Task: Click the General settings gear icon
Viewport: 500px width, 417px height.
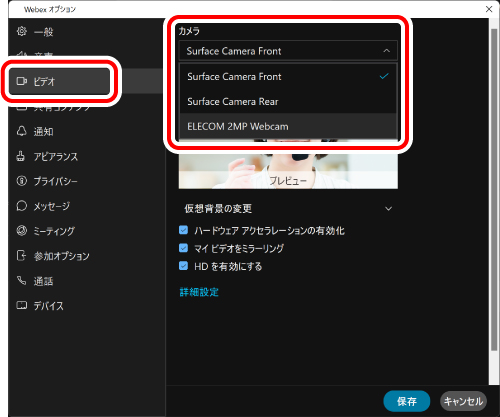Action: (22, 31)
